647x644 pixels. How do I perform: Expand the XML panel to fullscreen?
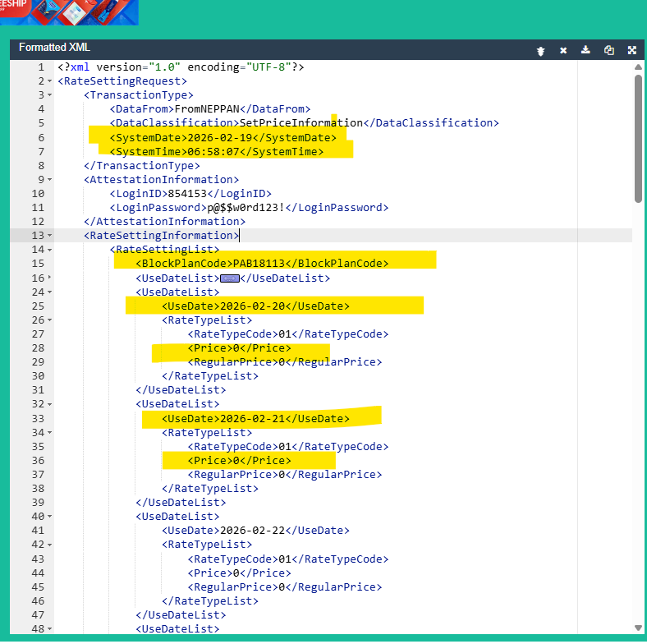pos(632,50)
